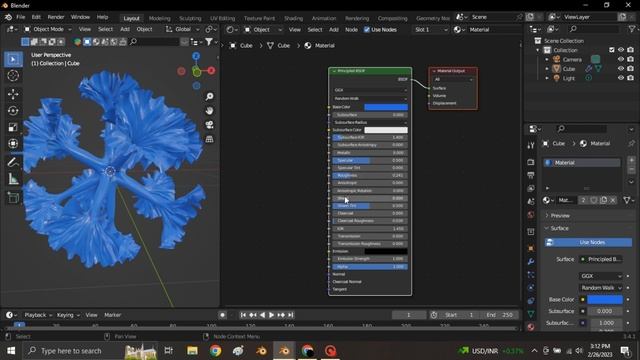Open the Playback dropdown in timeline
The height and width of the screenshot is (360, 640).
(x=38, y=315)
